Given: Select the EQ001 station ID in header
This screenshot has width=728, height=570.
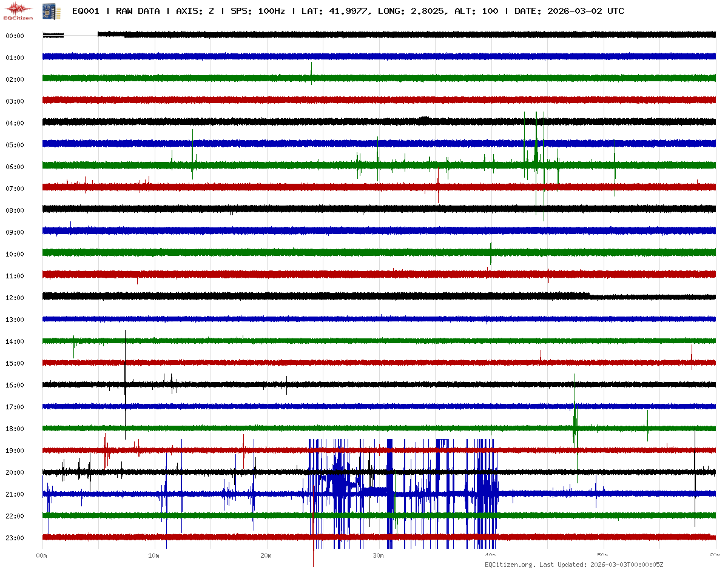Looking at the screenshot, I should [x=86, y=11].
